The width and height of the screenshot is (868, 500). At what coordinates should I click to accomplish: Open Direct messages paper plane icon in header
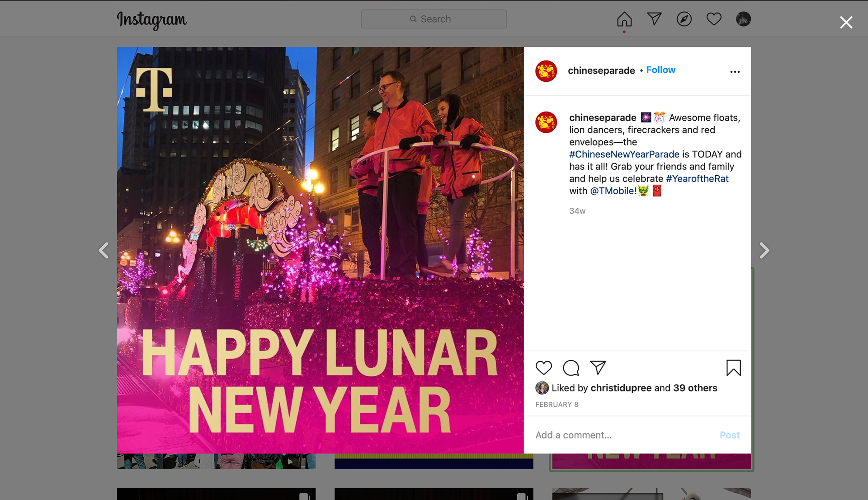pos(654,19)
